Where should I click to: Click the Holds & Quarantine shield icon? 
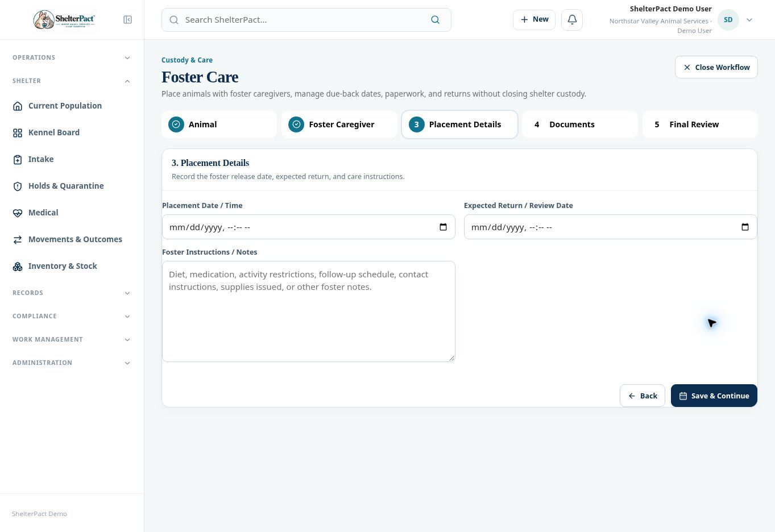pyautogui.click(x=18, y=186)
